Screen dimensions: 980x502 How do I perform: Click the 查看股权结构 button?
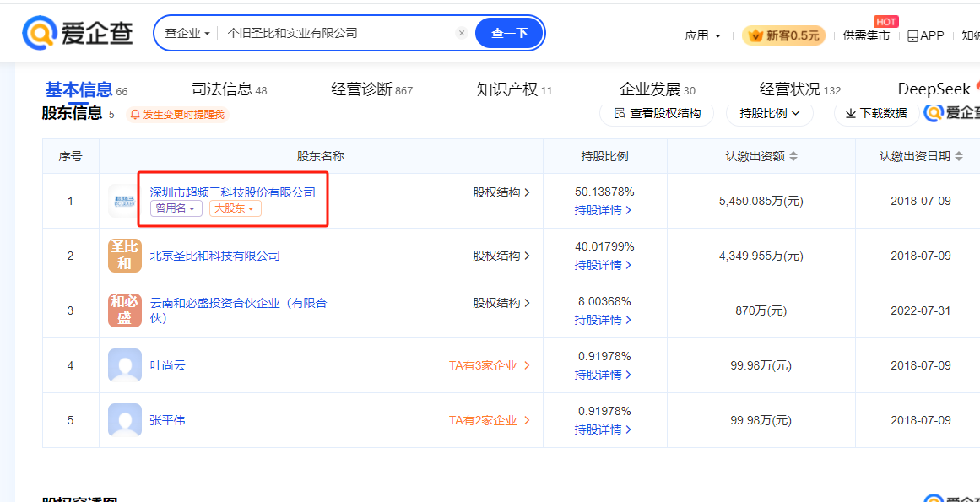(x=656, y=114)
